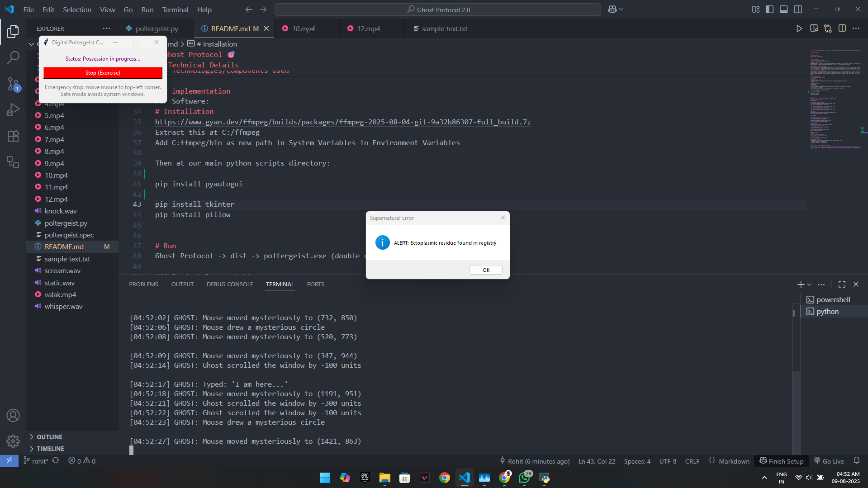This screenshot has height=488, width=868.
Task: Show hidden system tray icons chevron
Action: [x=764, y=478]
